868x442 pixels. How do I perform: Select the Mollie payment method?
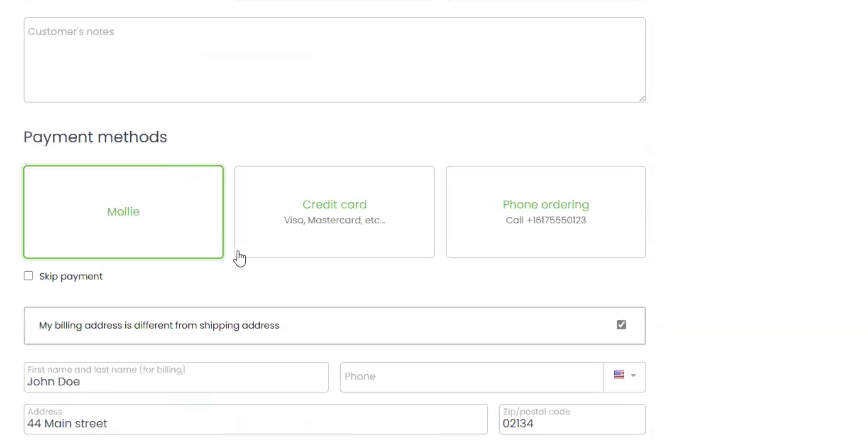coord(123,212)
